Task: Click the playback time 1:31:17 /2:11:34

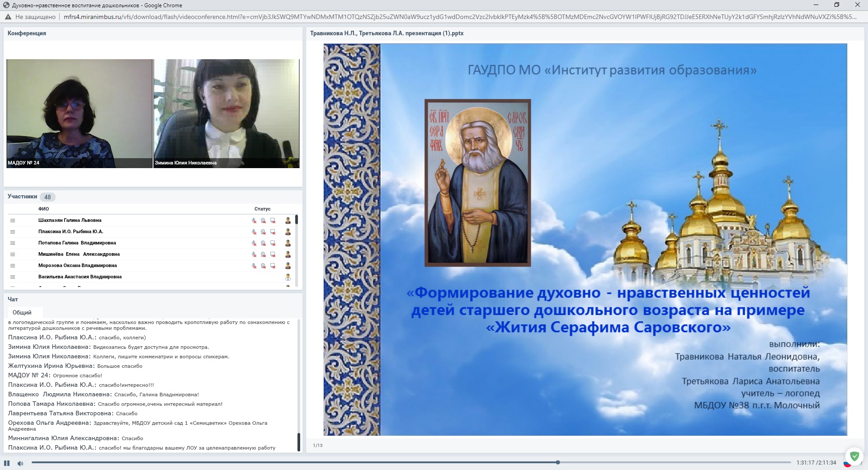Action: pyautogui.click(x=816, y=463)
